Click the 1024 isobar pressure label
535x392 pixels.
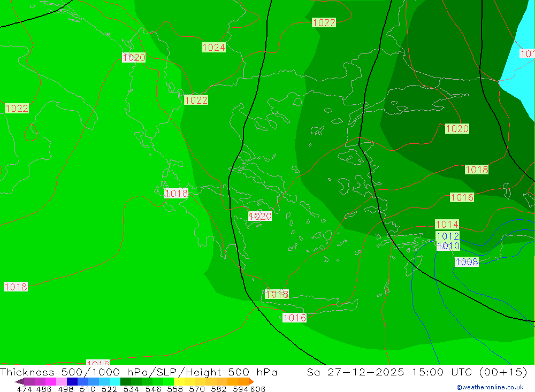coord(213,48)
